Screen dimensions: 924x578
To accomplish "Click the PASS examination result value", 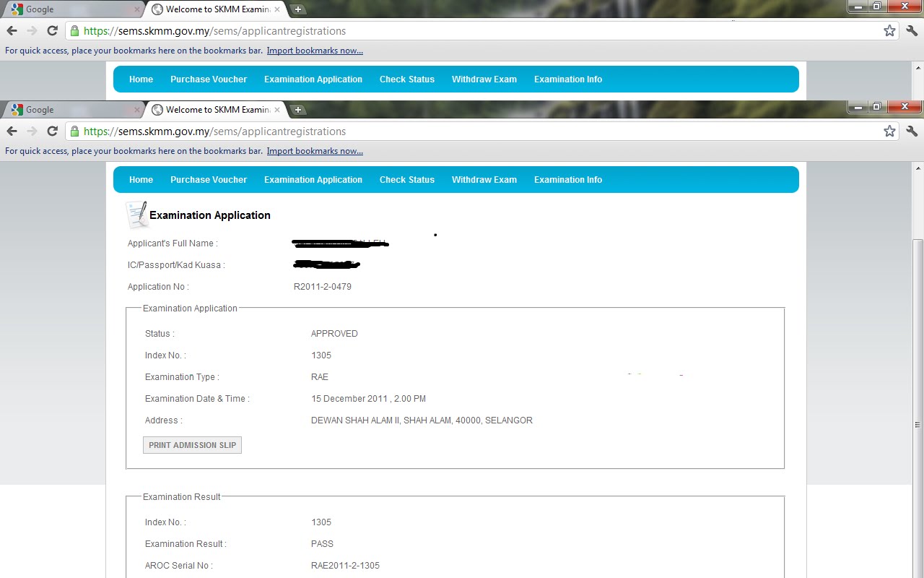I will point(322,544).
